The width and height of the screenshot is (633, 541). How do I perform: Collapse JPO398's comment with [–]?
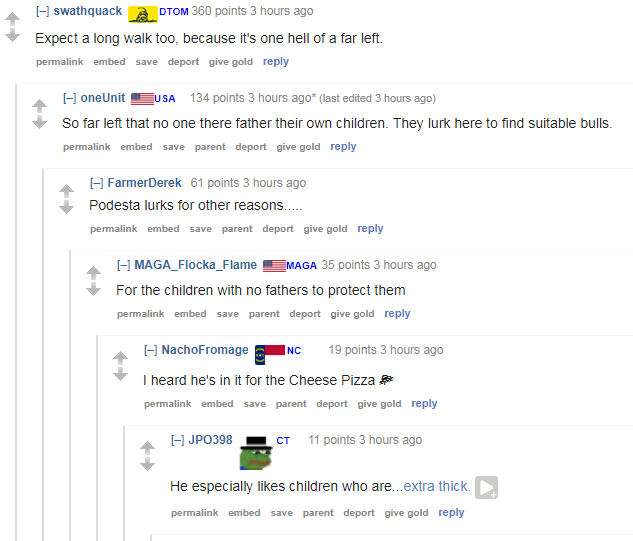178,440
